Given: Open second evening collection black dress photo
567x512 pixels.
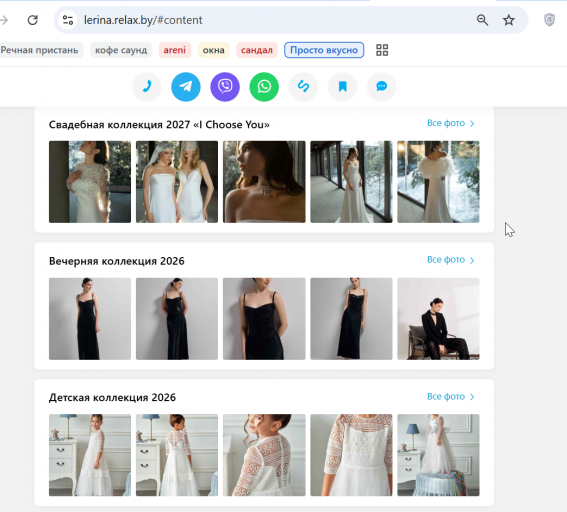Looking at the screenshot, I should [x=177, y=319].
